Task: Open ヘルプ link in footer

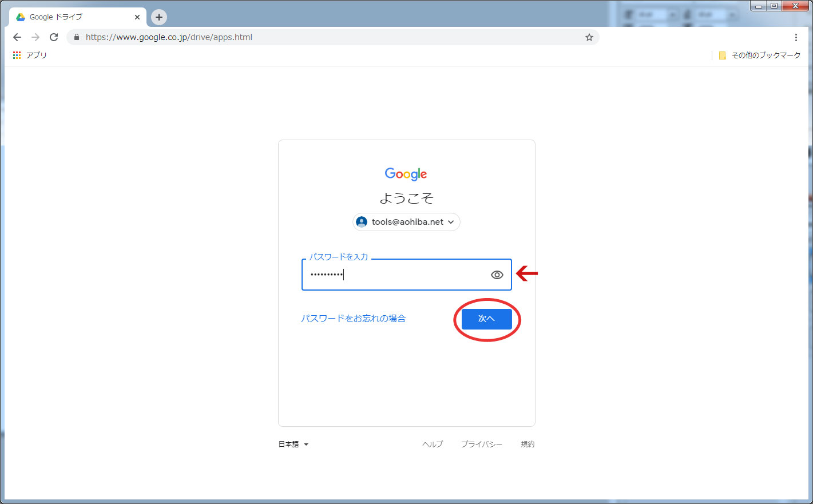Action: click(x=433, y=444)
